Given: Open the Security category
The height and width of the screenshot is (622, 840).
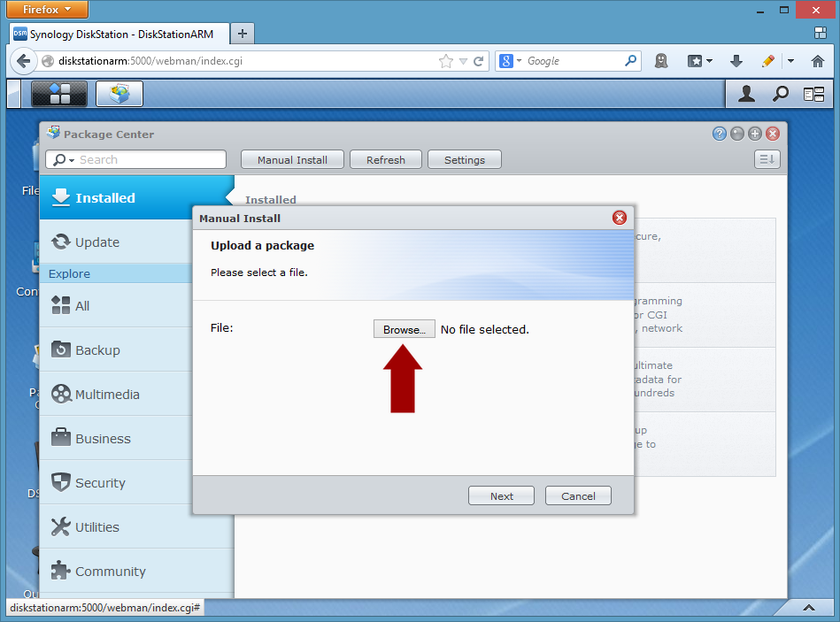Looking at the screenshot, I should (x=116, y=483).
